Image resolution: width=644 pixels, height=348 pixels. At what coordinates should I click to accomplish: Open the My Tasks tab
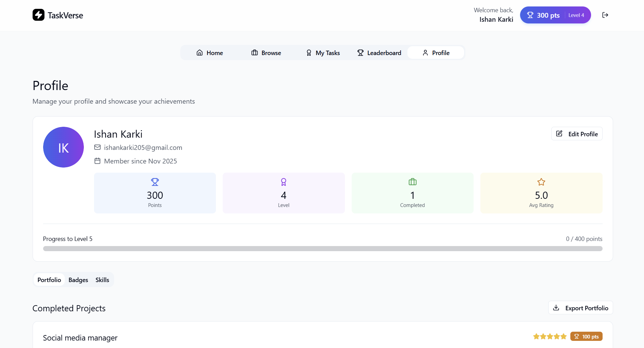pos(323,53)
